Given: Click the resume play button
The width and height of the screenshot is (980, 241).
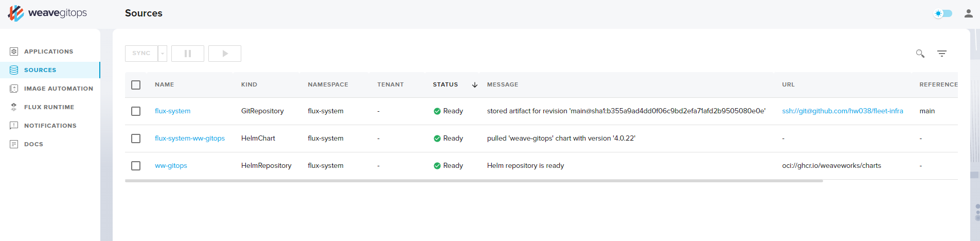Looking at the screenshot, I should pyautogui.click(x=225, y=54).
